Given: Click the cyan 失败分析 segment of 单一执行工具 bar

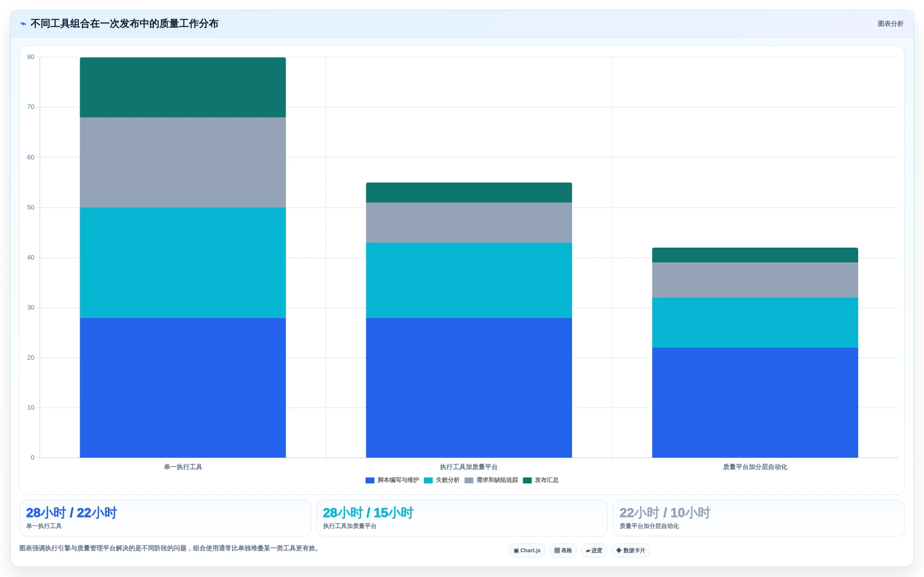Looking at the screenshot, I should 183,262.
